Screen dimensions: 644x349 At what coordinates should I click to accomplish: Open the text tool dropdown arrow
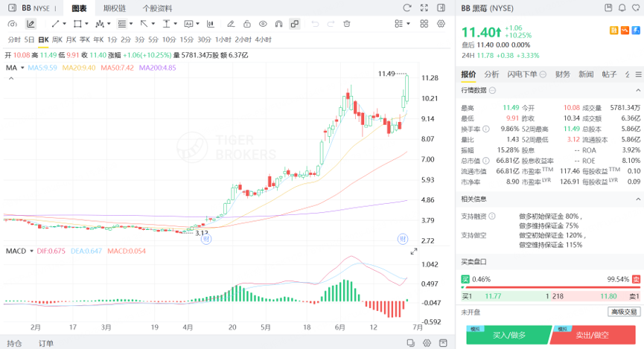176,24
